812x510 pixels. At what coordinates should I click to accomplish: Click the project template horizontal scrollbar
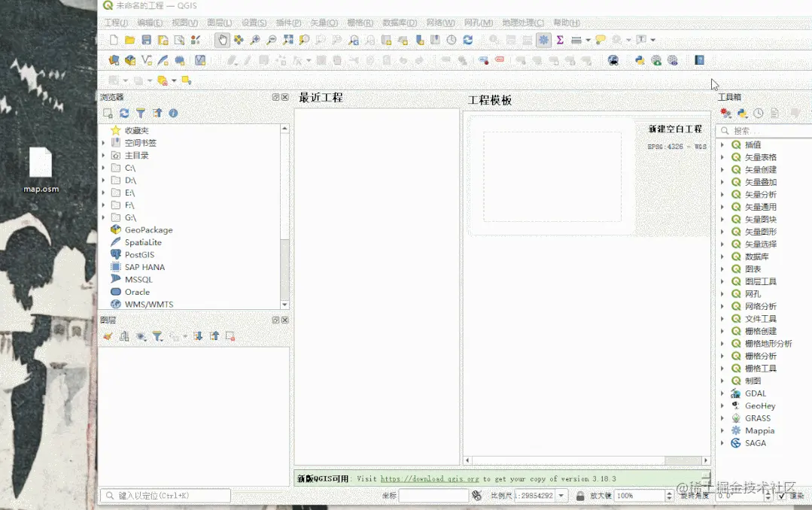coord(586,460)
